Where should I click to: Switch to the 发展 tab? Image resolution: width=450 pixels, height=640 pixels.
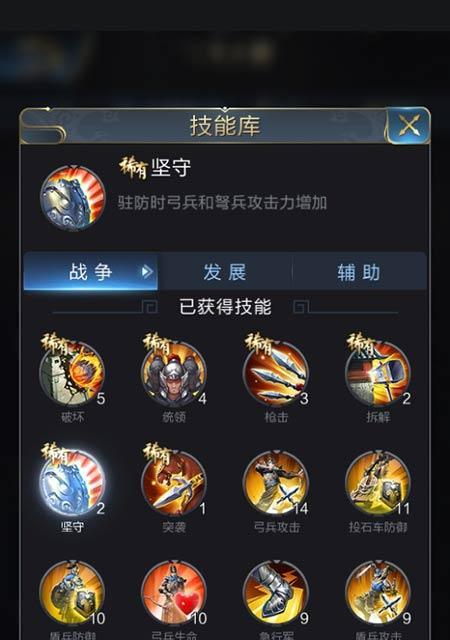pyautogui.click(x=225, y=271)
